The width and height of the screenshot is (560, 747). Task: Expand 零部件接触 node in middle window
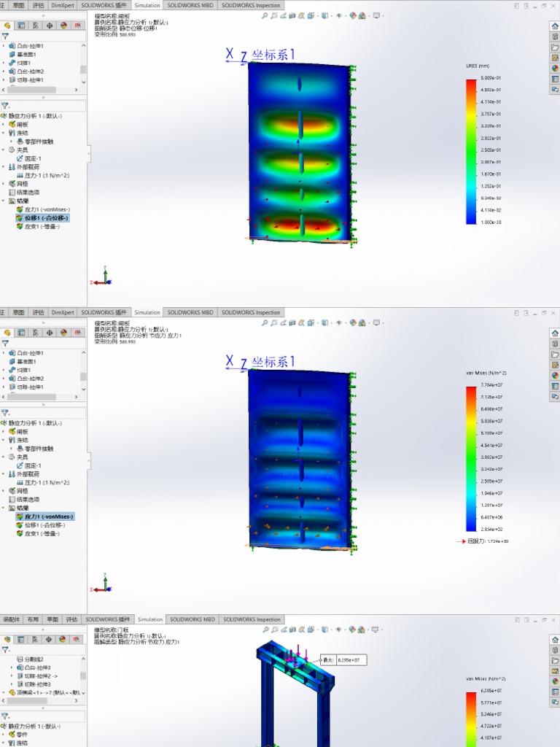(x=12, y=449)
